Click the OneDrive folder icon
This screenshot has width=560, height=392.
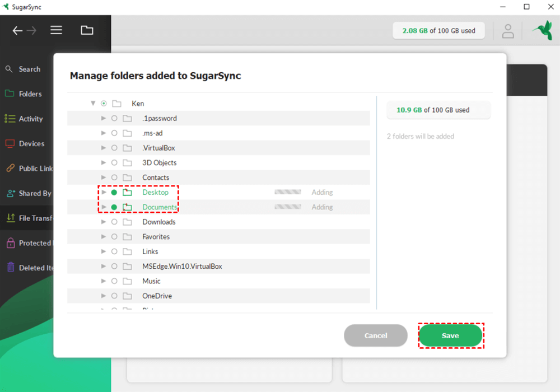[127, 296]
